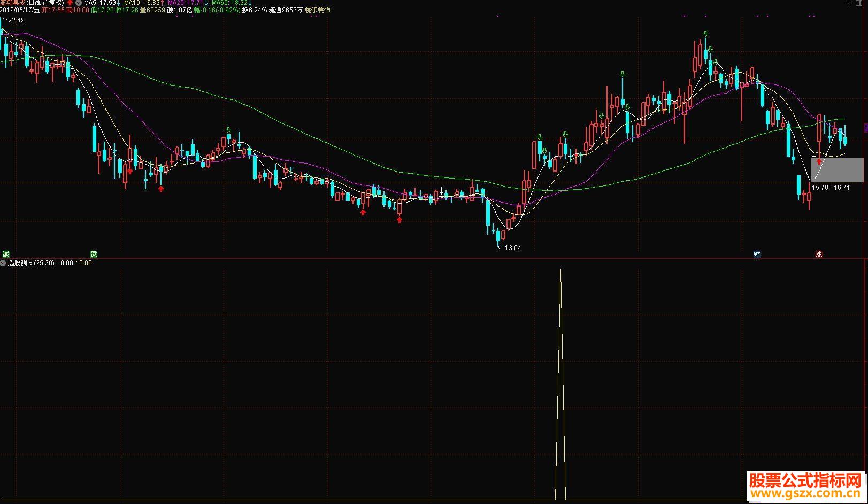Click the MA60: 18.32 label

click(230, 3)
